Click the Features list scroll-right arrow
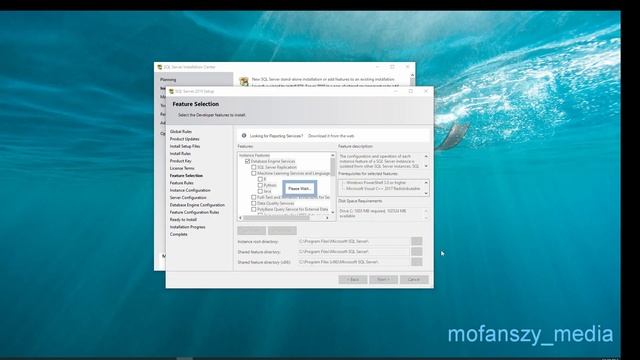 pos(327,218)
